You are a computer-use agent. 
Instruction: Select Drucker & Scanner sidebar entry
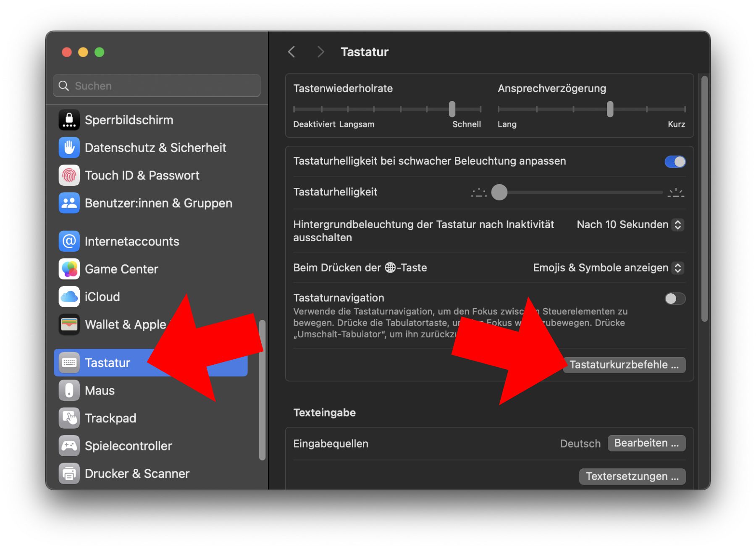(x=137, y=474)
